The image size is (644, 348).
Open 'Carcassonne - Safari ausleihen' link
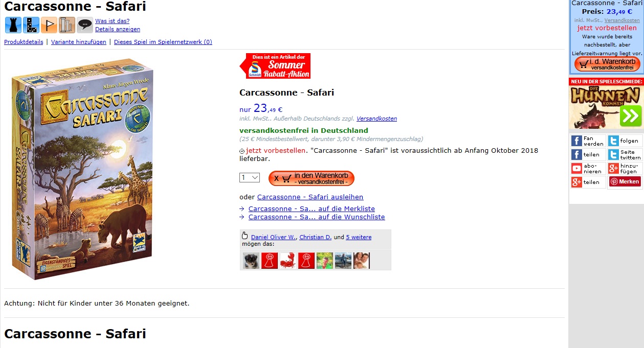pos(310,197)
